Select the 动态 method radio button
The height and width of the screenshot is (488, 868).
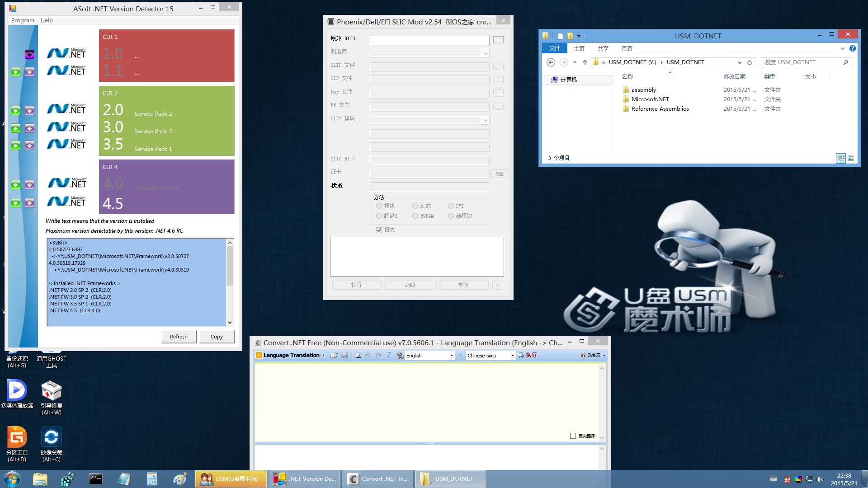pos(415,206)
